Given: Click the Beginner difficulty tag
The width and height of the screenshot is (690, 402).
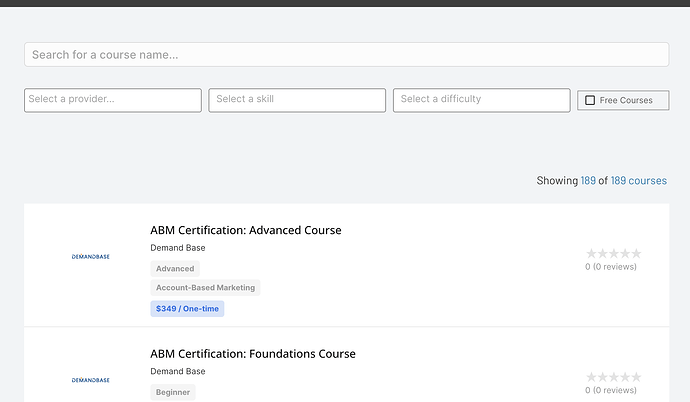Looking at the screenshot, I should tap(173, 392).
